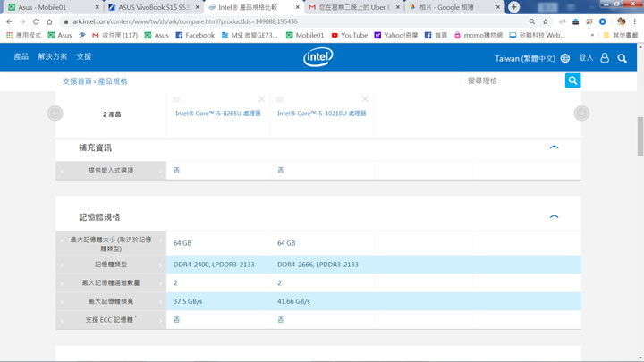Open the Mobile01 bookmark

click(x=305, y=35)
